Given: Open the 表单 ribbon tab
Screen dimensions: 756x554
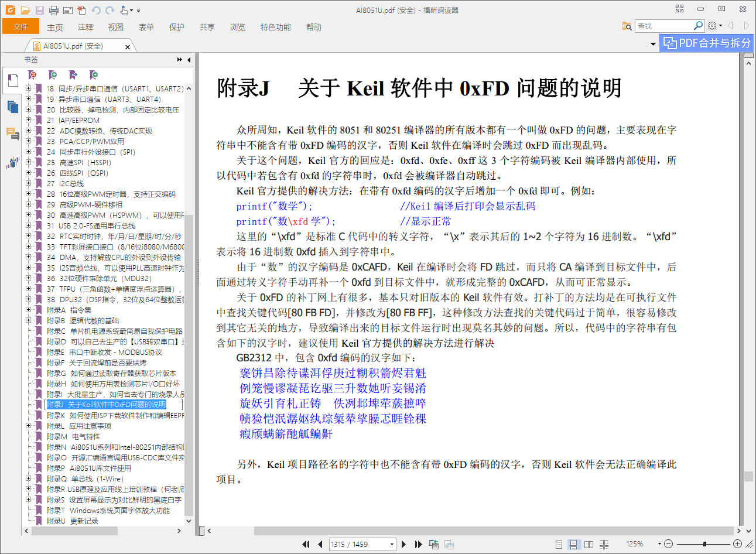Looking at the screenshot, I should click(146, 27).
